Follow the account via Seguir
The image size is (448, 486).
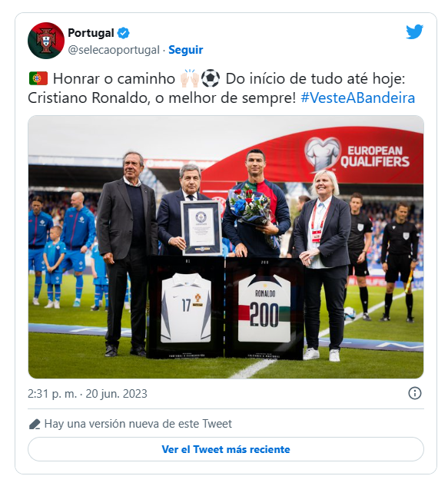[x=185, y=50]
